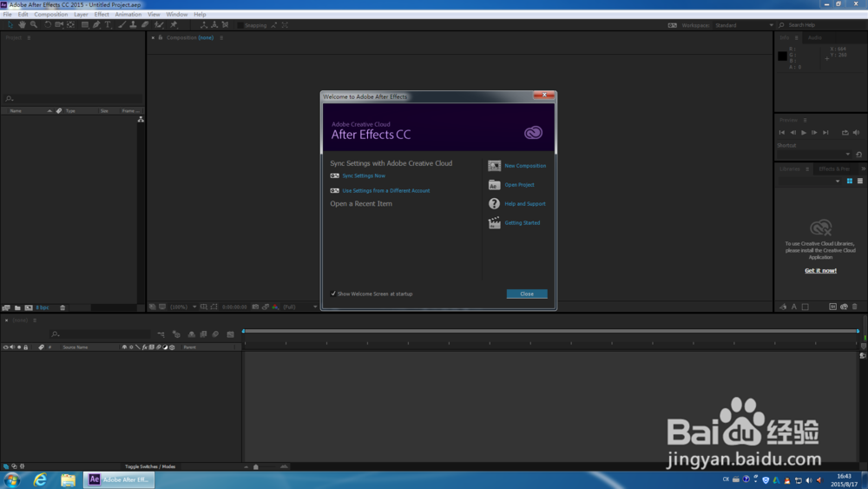This screenshot has height=489, width=868.
Task: Expand hidden panel tabs with double-chevron
Action: (863, 169)
